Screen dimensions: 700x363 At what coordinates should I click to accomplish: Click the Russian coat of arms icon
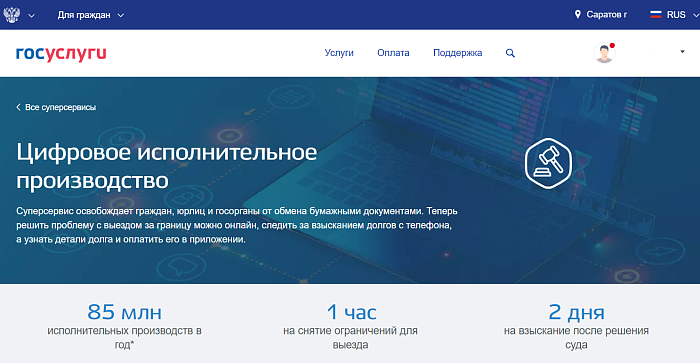(x=12, y=15)
